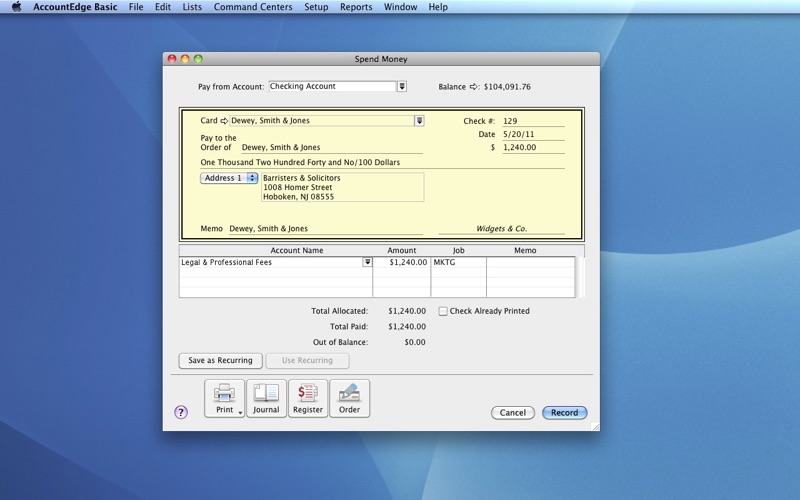Click the Print icon button
Viewport: 800px width, 500px height.
click(x=224, y=398)
